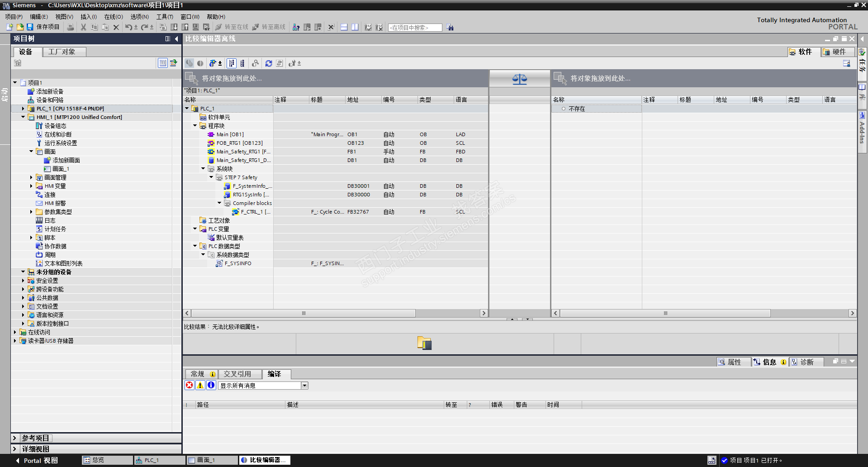Expand the PLC_1 [CPU 1518F-4 PN/DP] tree node

tap(23, 109)
